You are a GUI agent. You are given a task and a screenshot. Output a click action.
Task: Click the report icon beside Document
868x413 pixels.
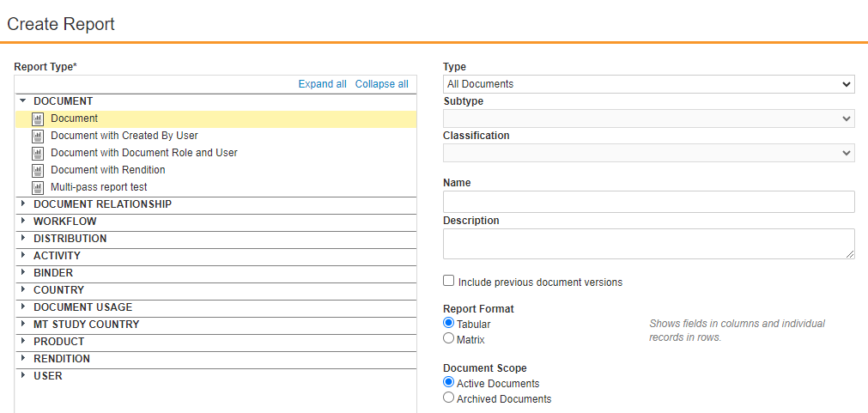pyautogui.click(x=38, y=119)
